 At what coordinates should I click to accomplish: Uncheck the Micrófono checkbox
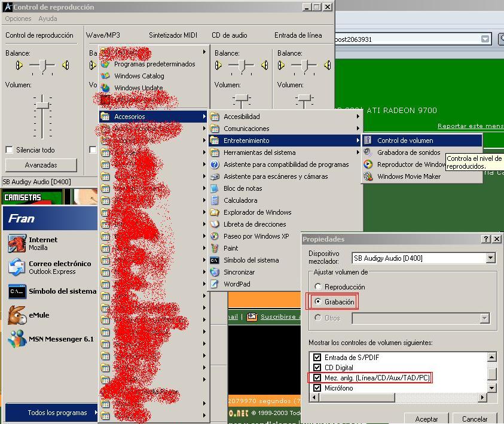[x=317, y=388]
